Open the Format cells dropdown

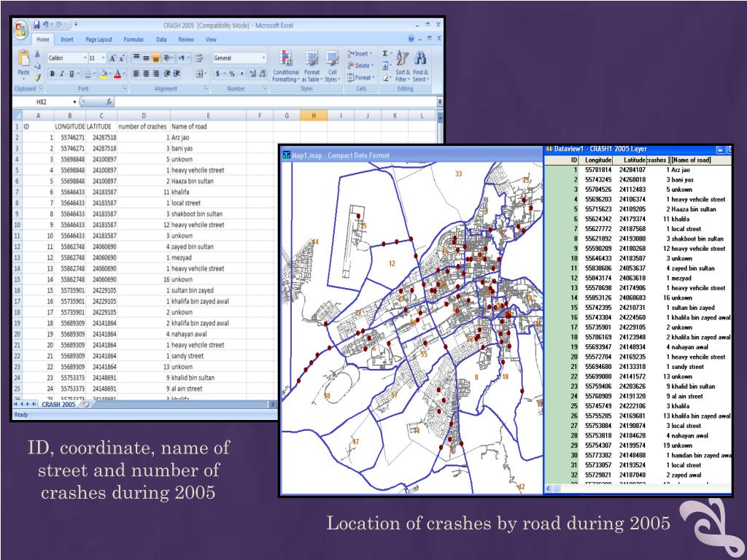[360, 77]
